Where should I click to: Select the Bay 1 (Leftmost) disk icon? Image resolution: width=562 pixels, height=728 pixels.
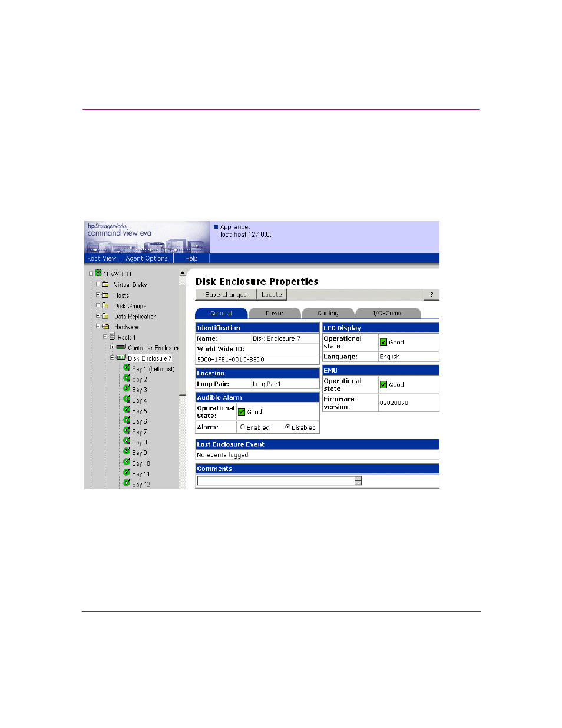[127, 368]
